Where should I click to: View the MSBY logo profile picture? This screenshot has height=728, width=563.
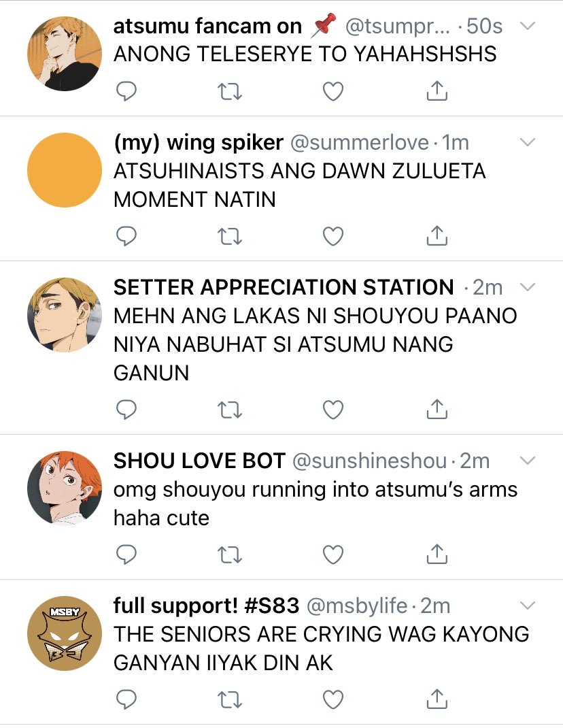[65, 633]
